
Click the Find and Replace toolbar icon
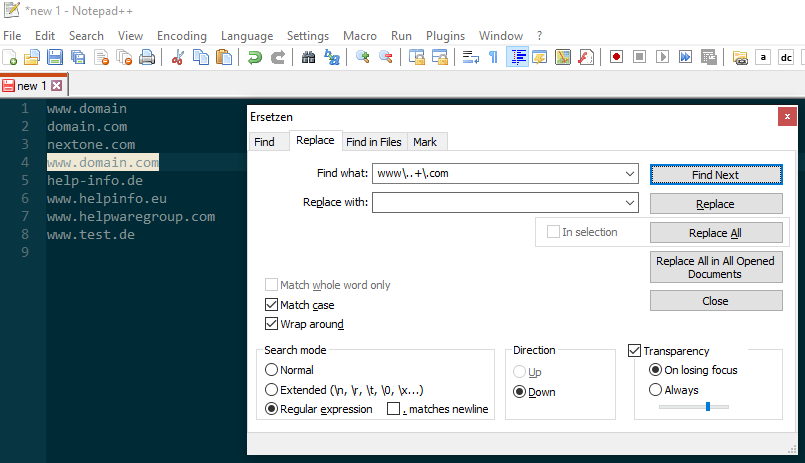[332, 57]
